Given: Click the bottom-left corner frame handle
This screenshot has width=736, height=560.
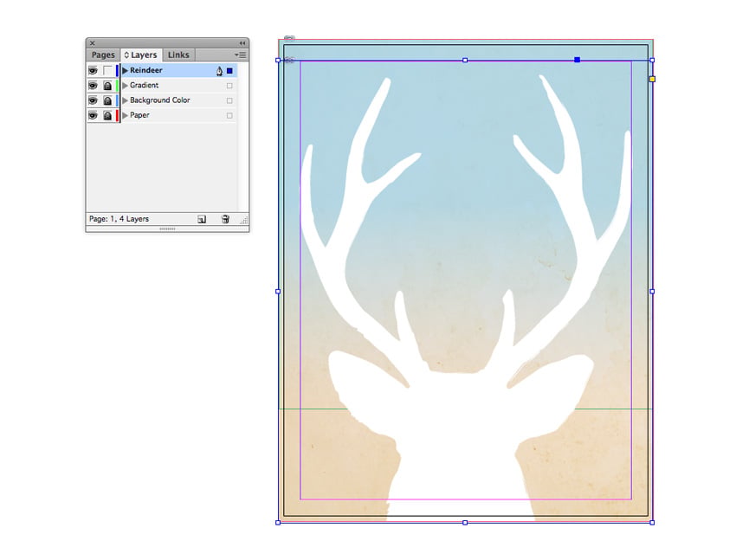Looking at the screenshot, I should pyautogui.click(x=278, y=523).
